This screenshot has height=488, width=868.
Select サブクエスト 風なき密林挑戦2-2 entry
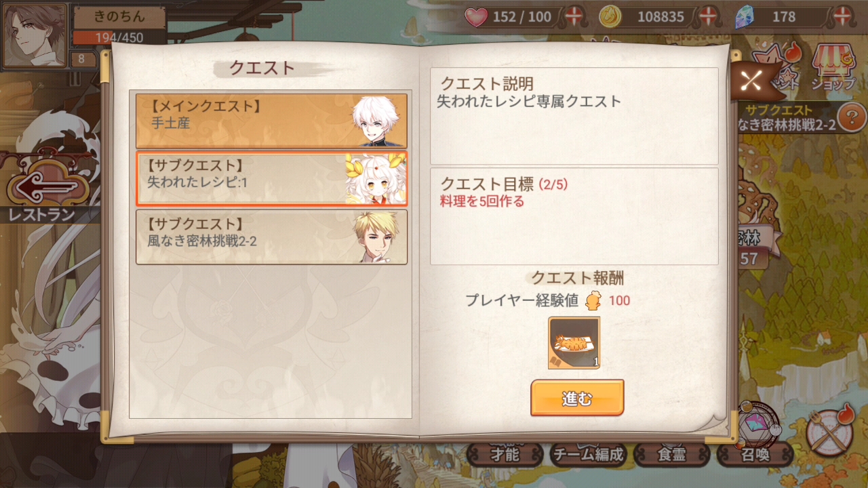[x=271, y=237]
